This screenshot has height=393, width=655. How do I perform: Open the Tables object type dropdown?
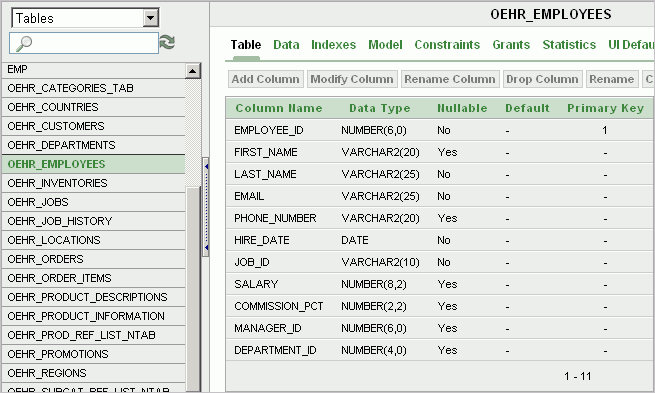click(x=150, y=18)
